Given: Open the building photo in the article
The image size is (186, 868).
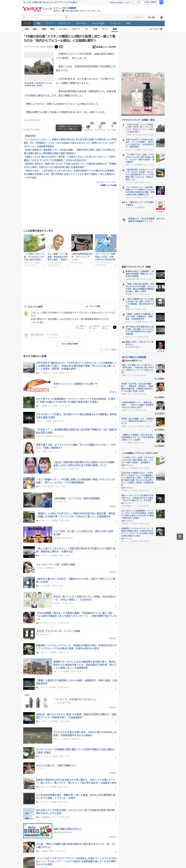Looking at the screenshot, I should [x=39, y=67].
